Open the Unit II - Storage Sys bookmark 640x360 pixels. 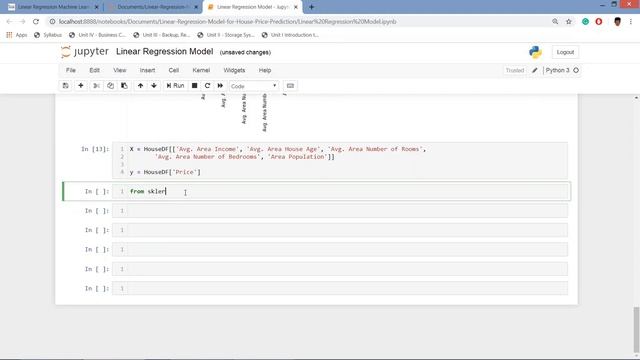click(226, 35)
